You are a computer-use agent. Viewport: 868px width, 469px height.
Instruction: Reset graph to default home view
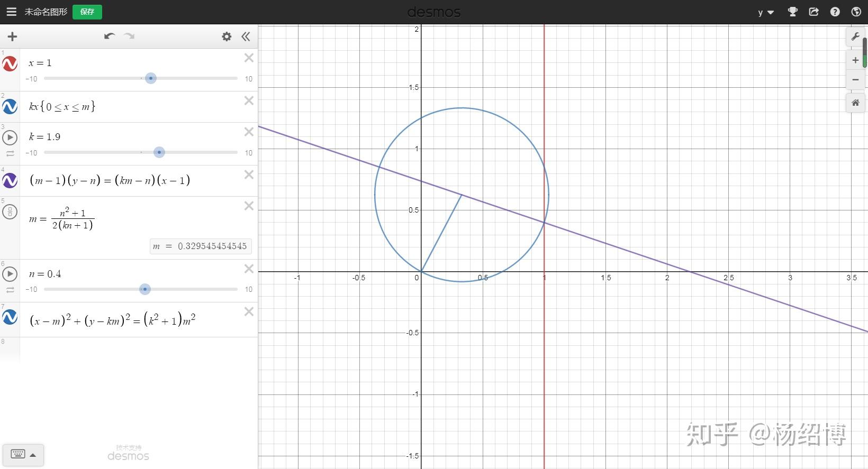click(855, 103)
